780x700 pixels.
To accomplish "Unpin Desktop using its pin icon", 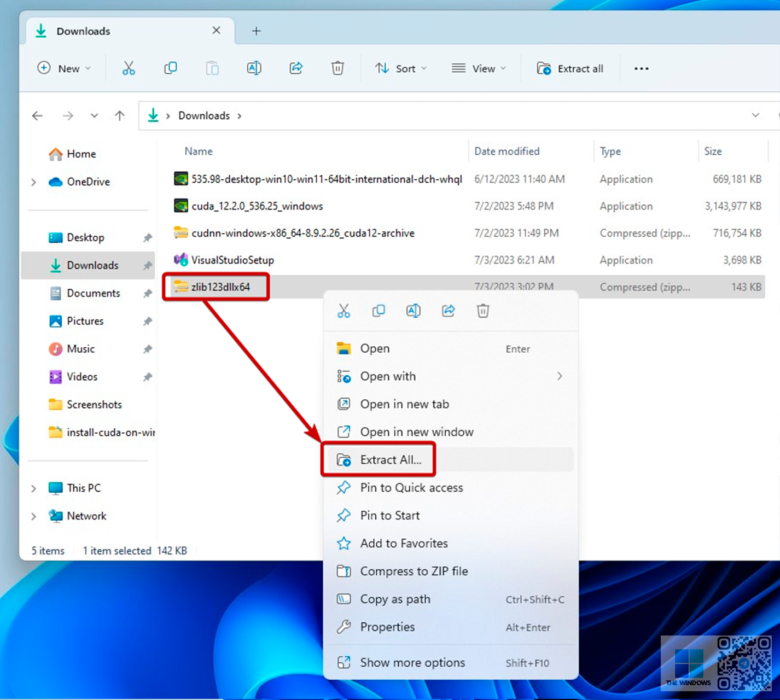I will tap(148, 238).
